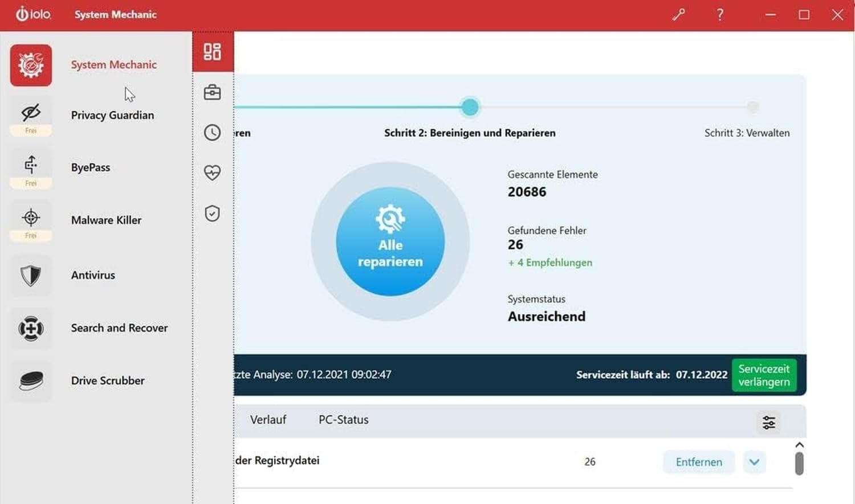Click the Search and Recover lifebuoy icon

(31, 329)
